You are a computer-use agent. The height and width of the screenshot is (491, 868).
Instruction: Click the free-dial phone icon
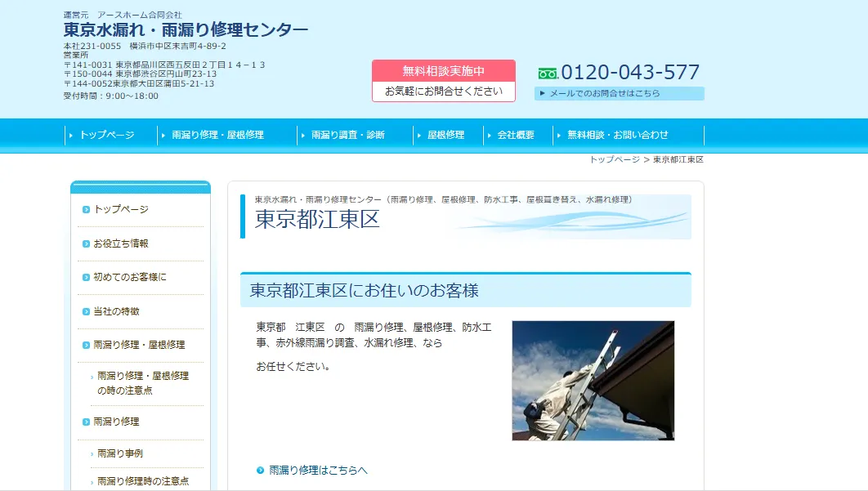(548, 74)
